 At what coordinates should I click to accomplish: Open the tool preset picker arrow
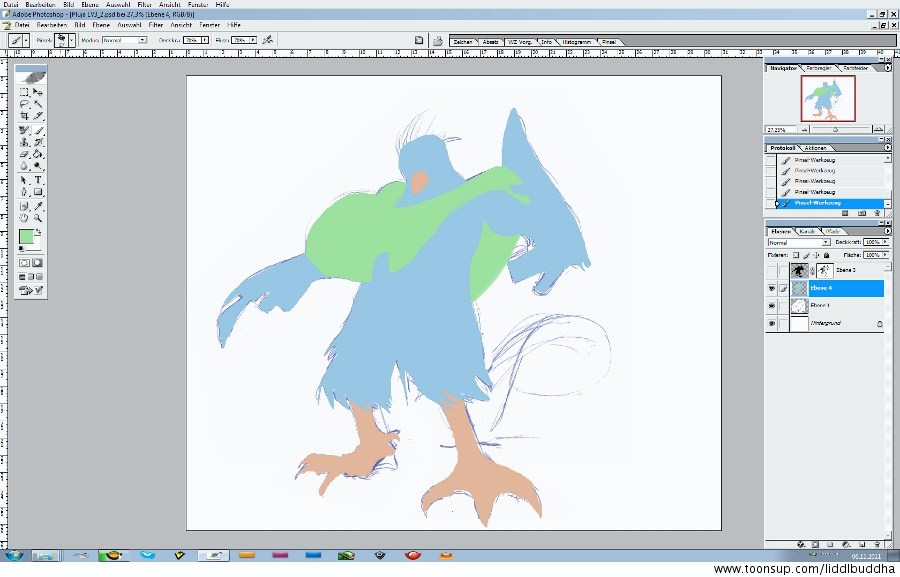[26, 40]
